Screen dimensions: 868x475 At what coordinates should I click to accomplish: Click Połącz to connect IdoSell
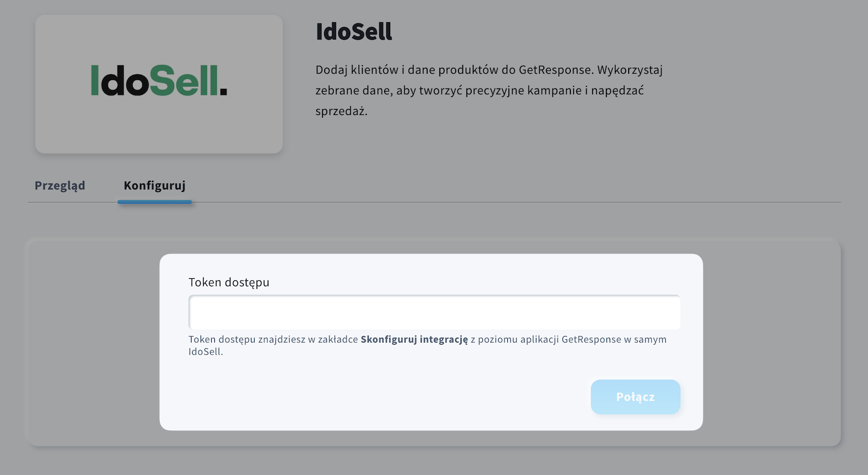click(x=635, y=397)
